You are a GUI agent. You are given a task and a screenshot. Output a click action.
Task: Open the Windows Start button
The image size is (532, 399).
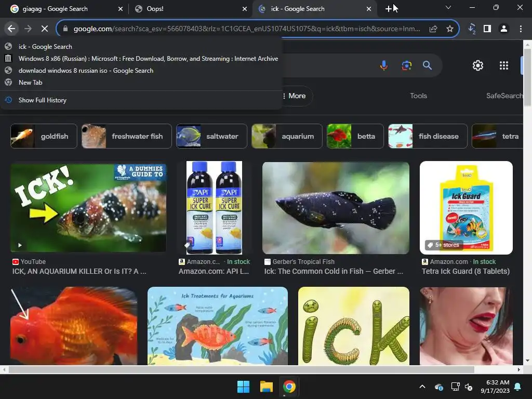243,387
